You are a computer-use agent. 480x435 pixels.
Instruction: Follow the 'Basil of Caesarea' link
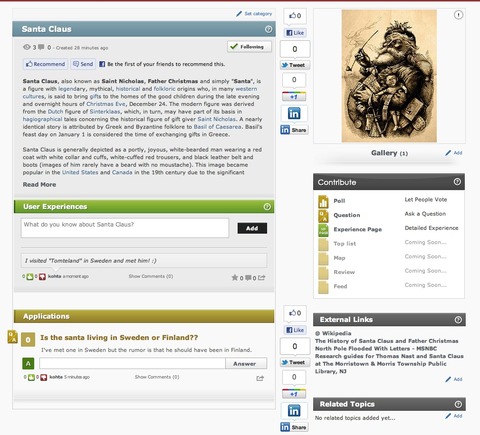(217, 127)
